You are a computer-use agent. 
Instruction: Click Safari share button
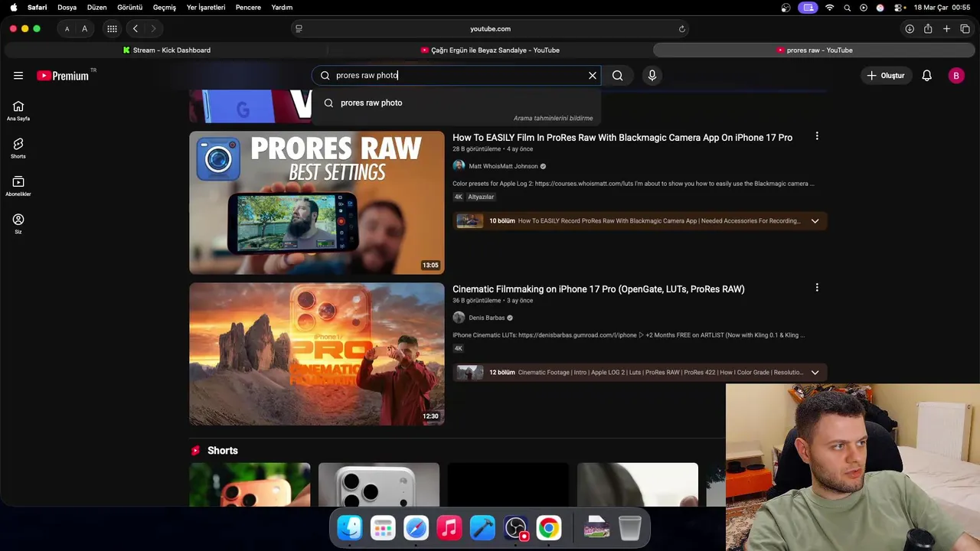tap(928, 29)
